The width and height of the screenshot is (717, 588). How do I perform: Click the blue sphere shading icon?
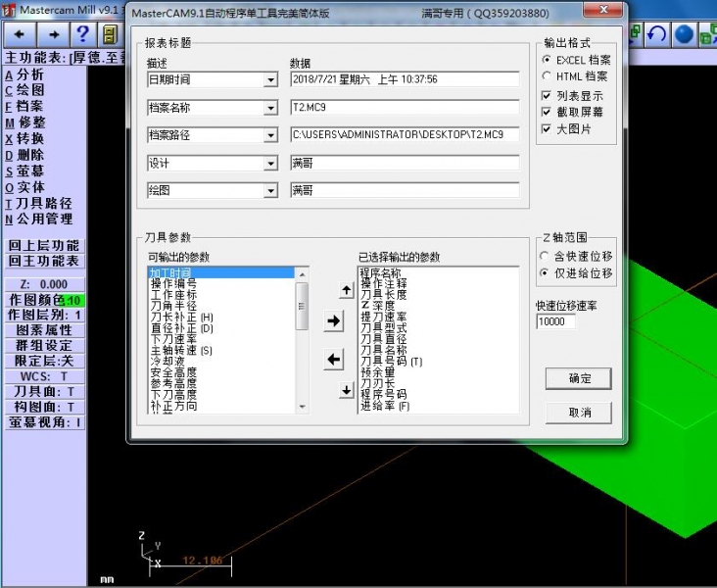pos(684,34)
